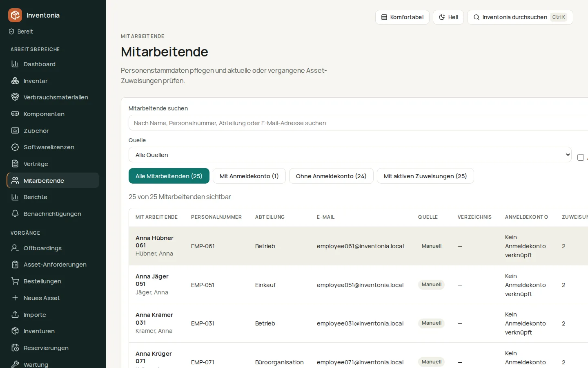Open Berichte via its bar chart icon
588x368 pixels.
coord(15,197)
